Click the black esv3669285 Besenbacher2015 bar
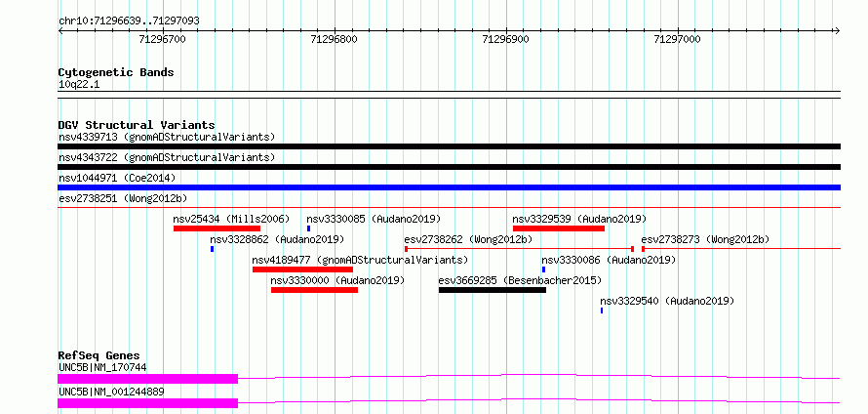The height and width of the screenshot is (414, 868). [x=493, y=290]
